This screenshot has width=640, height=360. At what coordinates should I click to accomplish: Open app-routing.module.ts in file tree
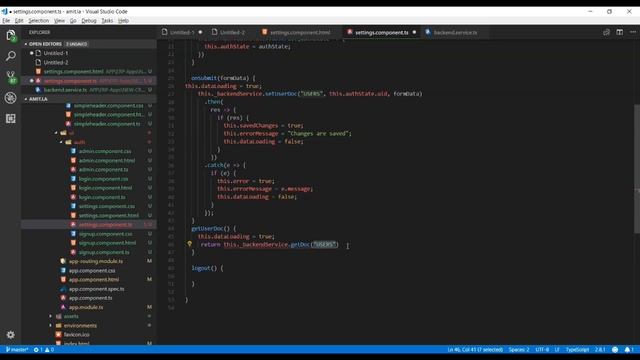(96, 261)
